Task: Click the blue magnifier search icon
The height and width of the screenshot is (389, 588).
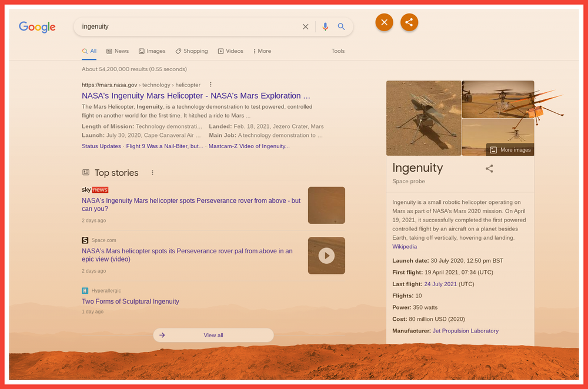Action: (x=341, y=26)
